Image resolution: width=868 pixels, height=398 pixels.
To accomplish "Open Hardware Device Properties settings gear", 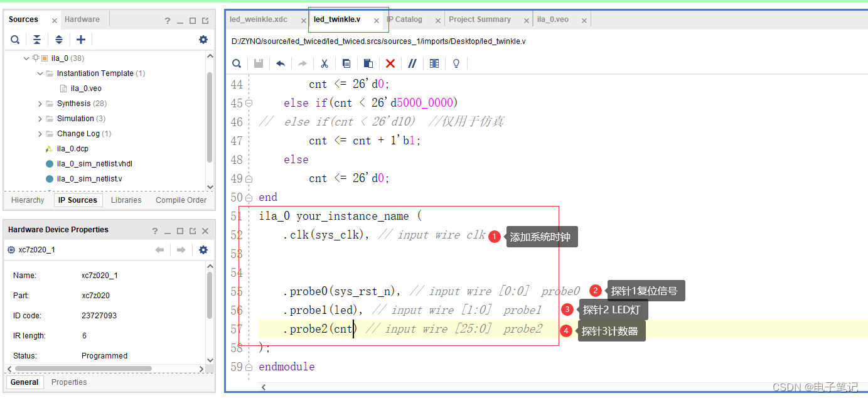I will click(x=203, y=250).
